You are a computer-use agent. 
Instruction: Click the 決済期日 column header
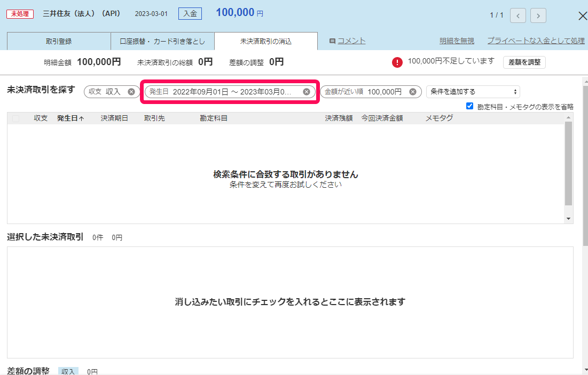click(114, 118)
